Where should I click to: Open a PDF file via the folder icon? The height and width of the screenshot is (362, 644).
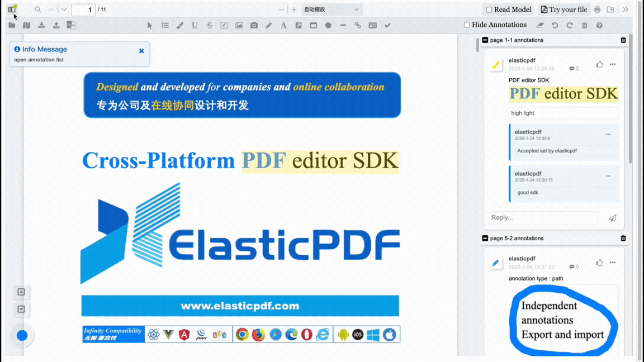click(x=11, y=25)
